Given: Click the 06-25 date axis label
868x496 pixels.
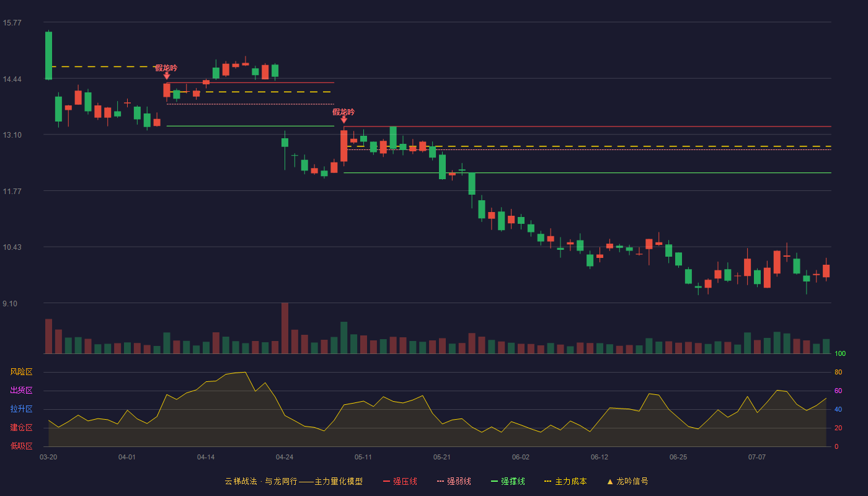Looking at the screenshot, I should coord(678,457).
